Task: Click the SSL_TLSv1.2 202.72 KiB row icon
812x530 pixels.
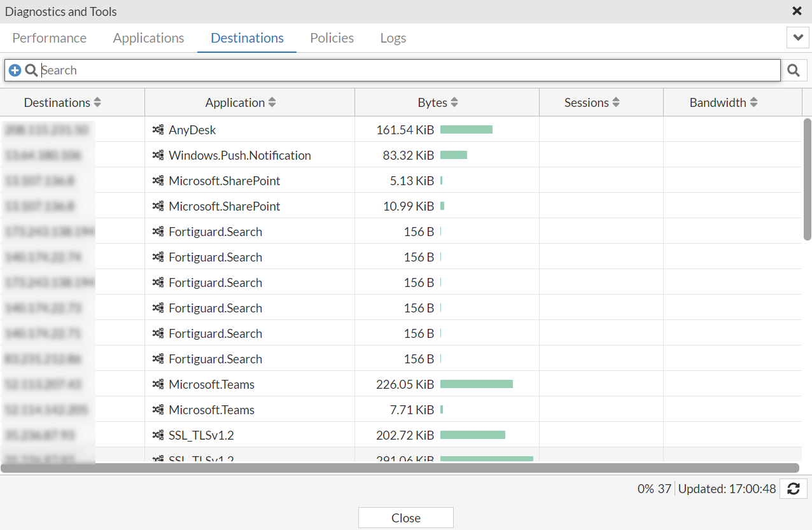Action: 158,435
